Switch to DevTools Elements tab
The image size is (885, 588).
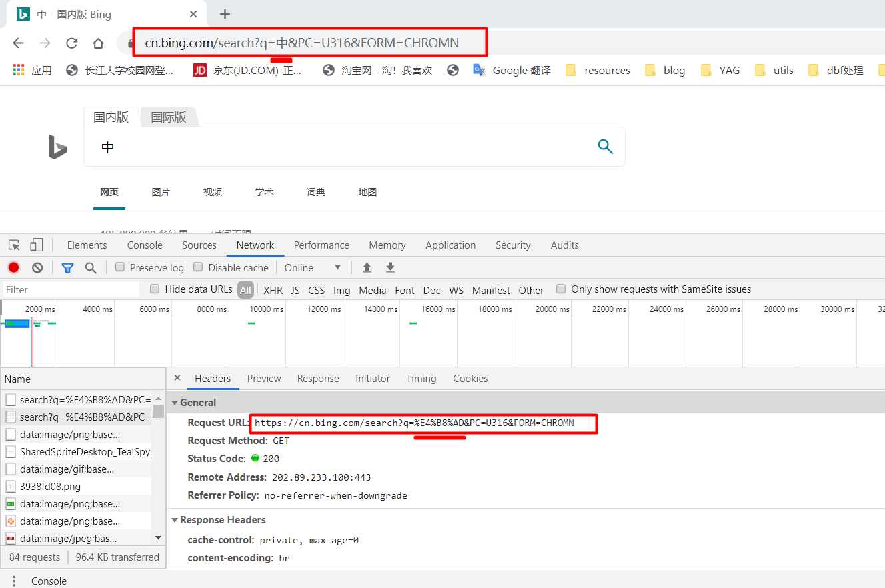coord(87,245)
